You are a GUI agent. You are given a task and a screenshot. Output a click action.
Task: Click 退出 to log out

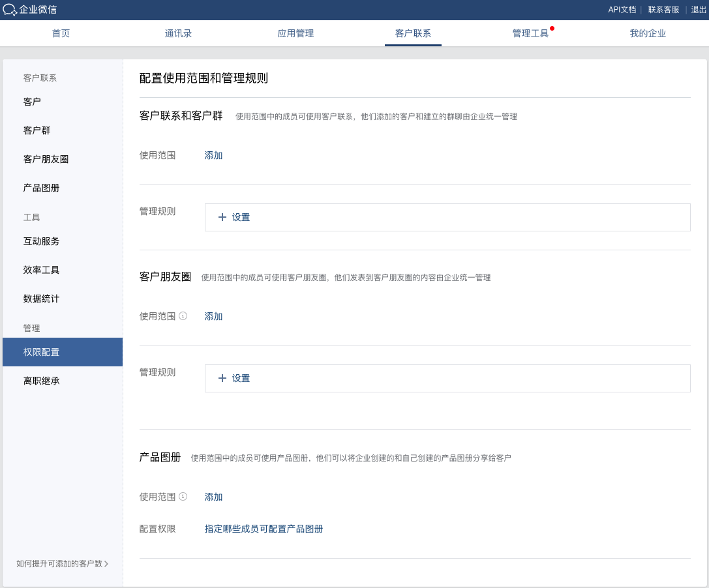[x=699, y=10]
